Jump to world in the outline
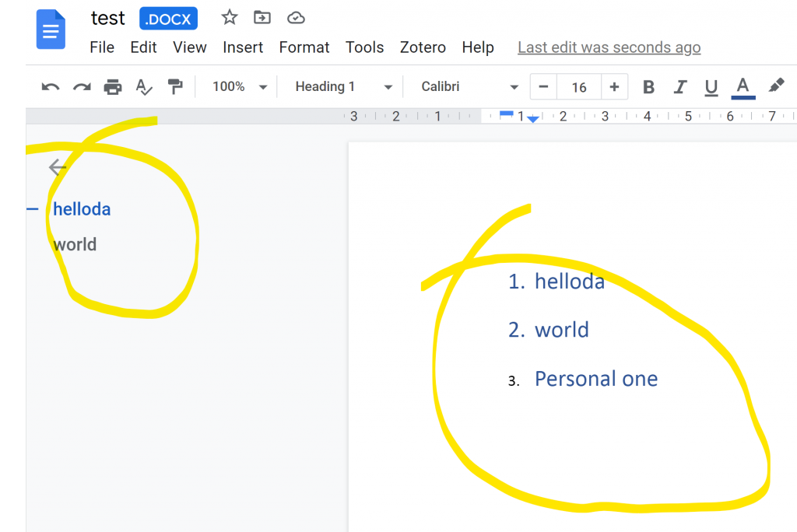Screen dimensions: 797x532 [x=75, y=244]
